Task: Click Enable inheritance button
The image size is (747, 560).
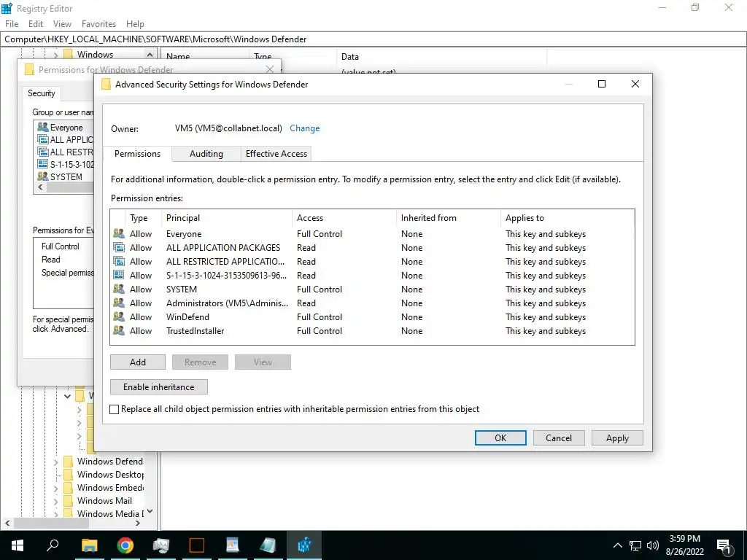Action: [158, 386]
